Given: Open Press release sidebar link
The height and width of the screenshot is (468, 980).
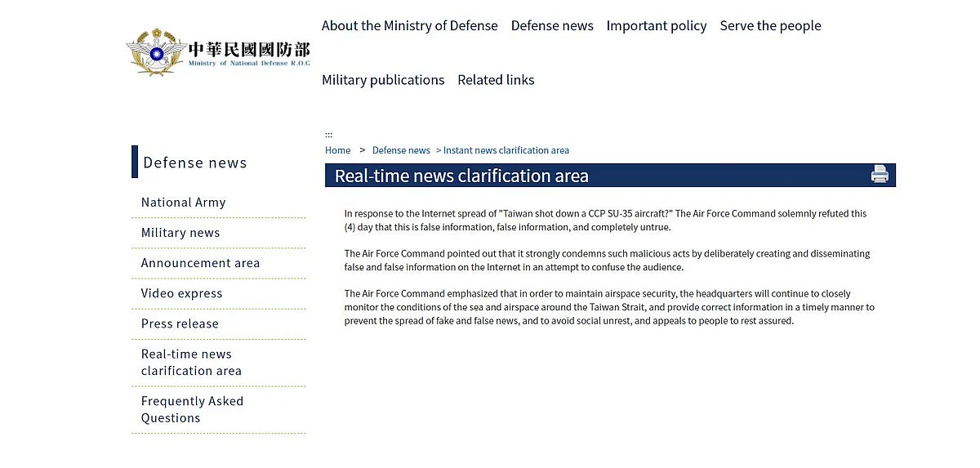Looking at the screenshot, I should [180, 323].
